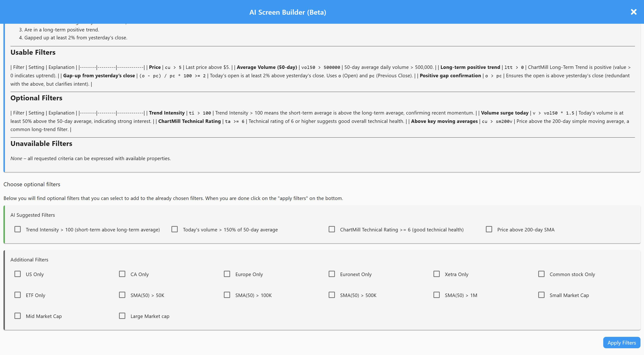Check the CA Only option
The height and width of the screenshot is (355, 644).
coord(122,274)
